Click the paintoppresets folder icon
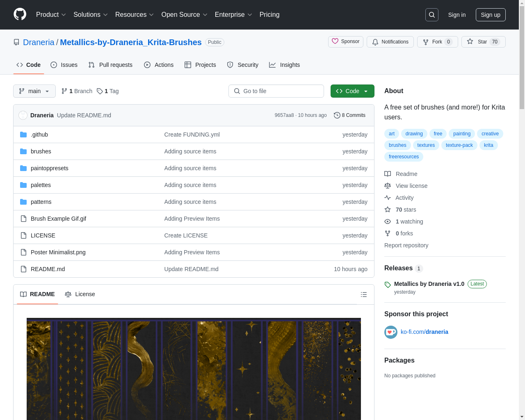Viewport: 525px width, 420px height. 23,168
